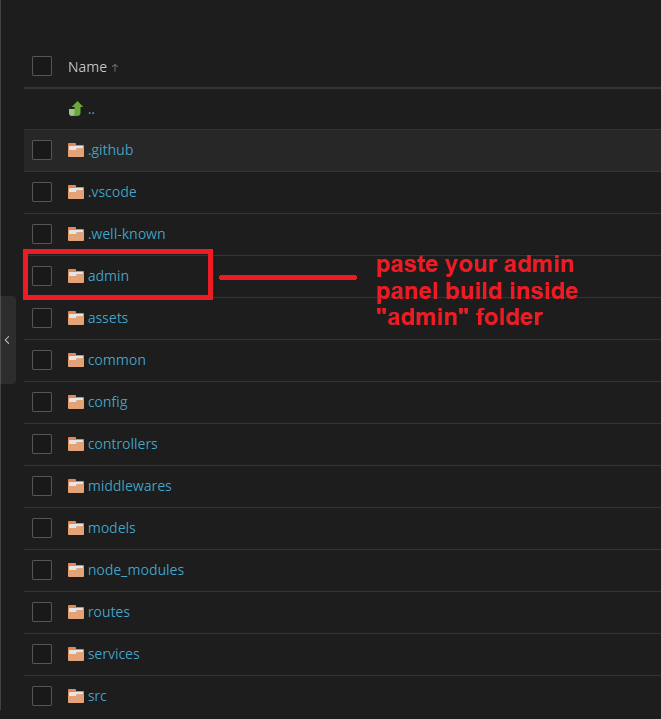Screen dimensions: 661x719
Task: Open the routes folder link
Action: point(109,612)
